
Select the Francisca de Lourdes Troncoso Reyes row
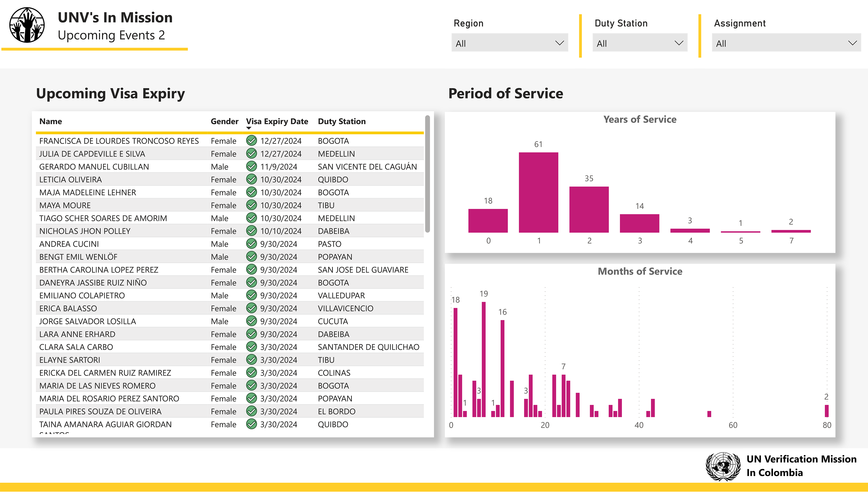point(119,141)
